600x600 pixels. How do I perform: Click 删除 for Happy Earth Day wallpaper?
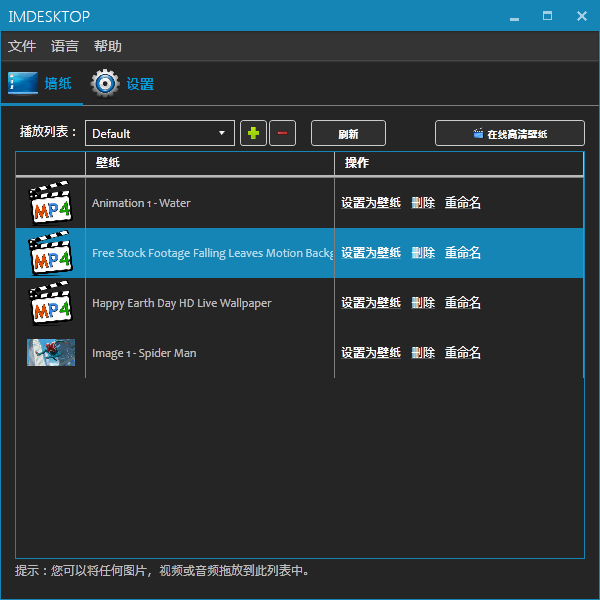point(423,303)
